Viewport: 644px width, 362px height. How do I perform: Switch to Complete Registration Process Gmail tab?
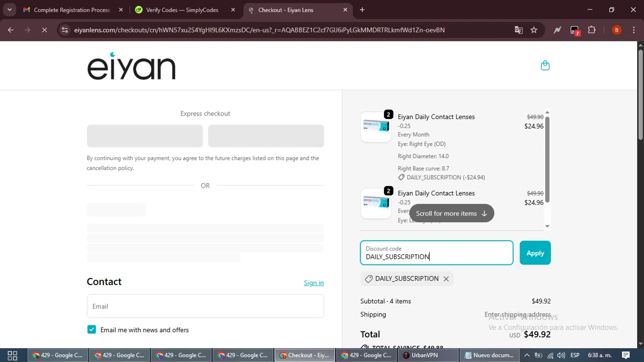click(72, 10)
